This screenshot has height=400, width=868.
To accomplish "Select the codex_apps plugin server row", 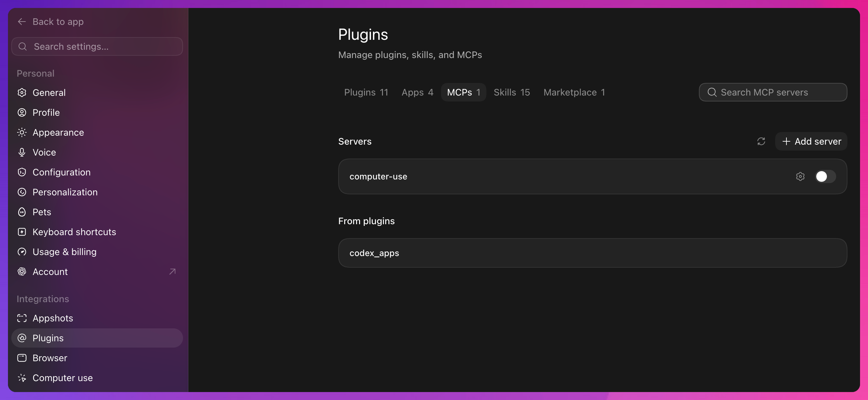I will (592, 253).
